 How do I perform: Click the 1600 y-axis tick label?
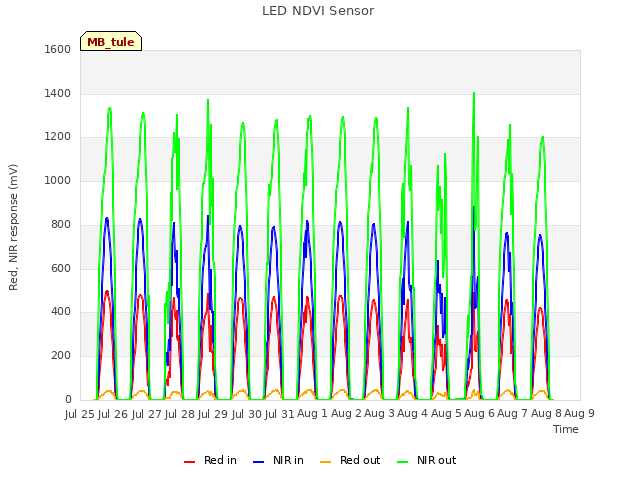(x=58, y=49)
